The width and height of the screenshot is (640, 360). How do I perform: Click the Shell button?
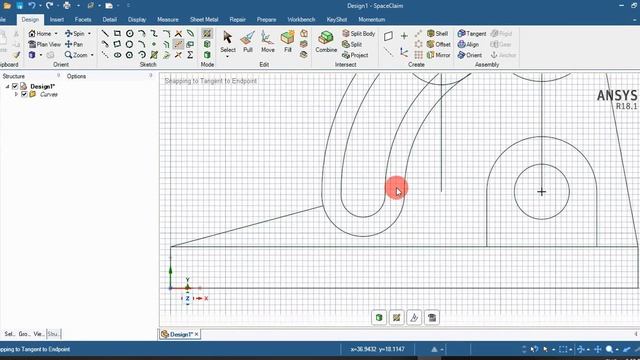coord(438,33)
